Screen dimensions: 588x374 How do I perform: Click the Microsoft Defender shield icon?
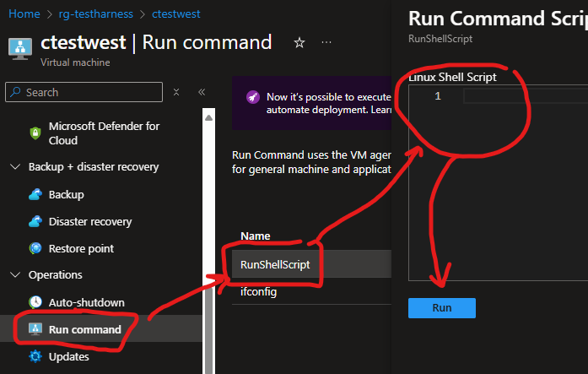point(35,133)
